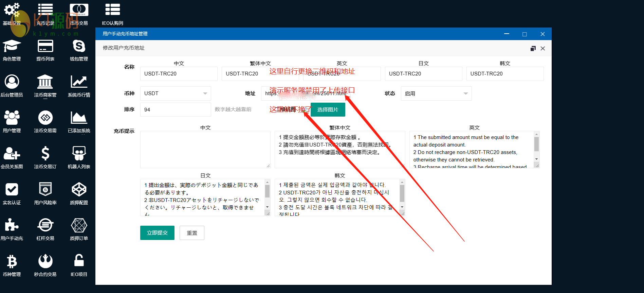Focus the 繁体中文 名称 input field
Viewport: 644px width, 293px height.
(260, 74)
